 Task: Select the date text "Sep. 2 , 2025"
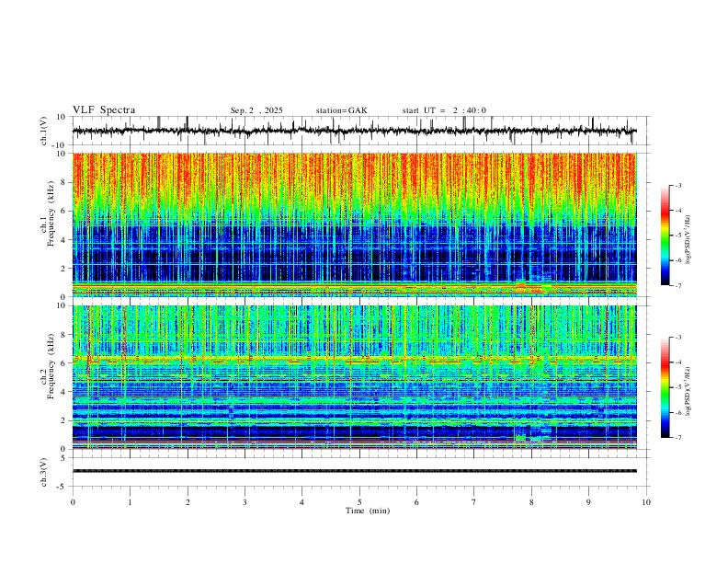pos(256,110)
